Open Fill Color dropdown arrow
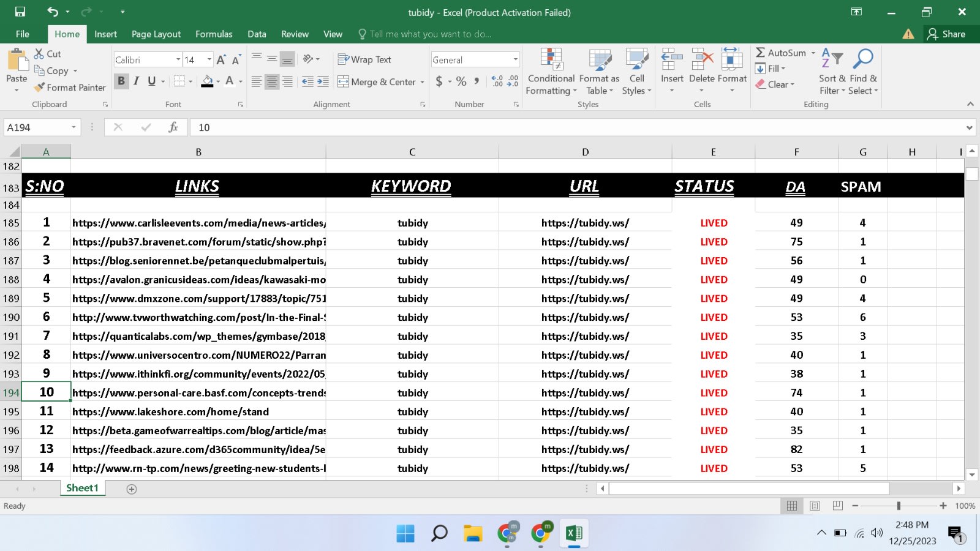Viewport: 980px width, 551px height. (218, 81)
